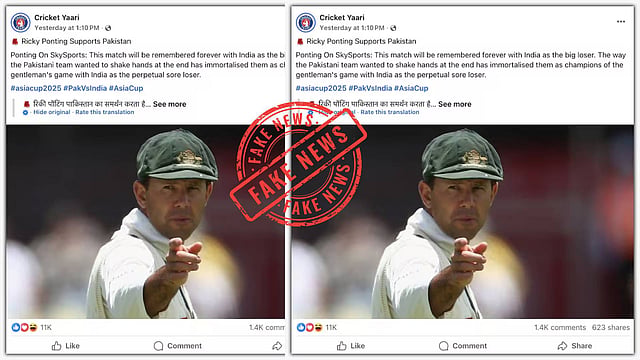Click the gear icon beside Hide original, left post
640x360 pixels.
pos(25,112)
